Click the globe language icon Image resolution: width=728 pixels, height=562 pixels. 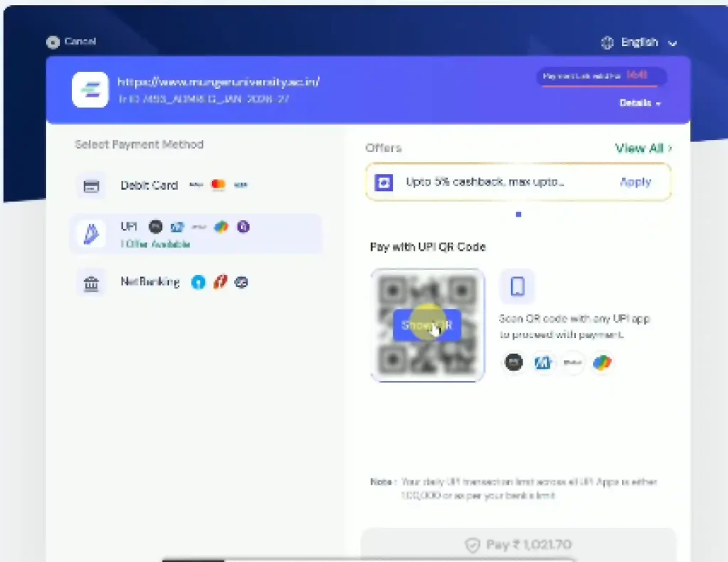click(607, 43)
